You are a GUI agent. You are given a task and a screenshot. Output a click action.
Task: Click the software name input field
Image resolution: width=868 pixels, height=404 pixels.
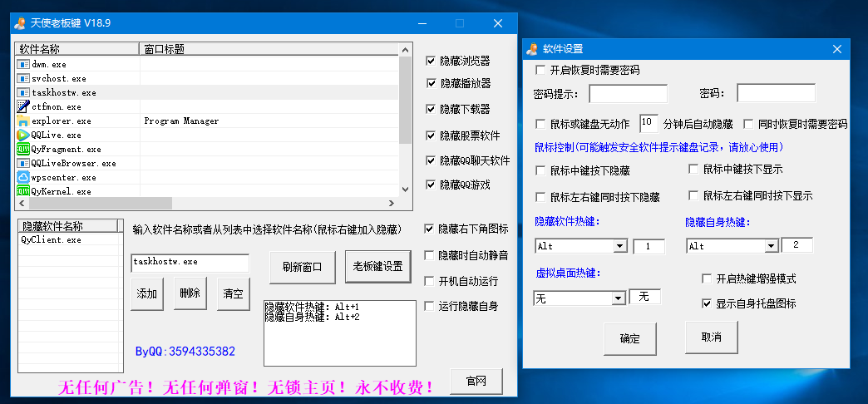pos(190,263)
